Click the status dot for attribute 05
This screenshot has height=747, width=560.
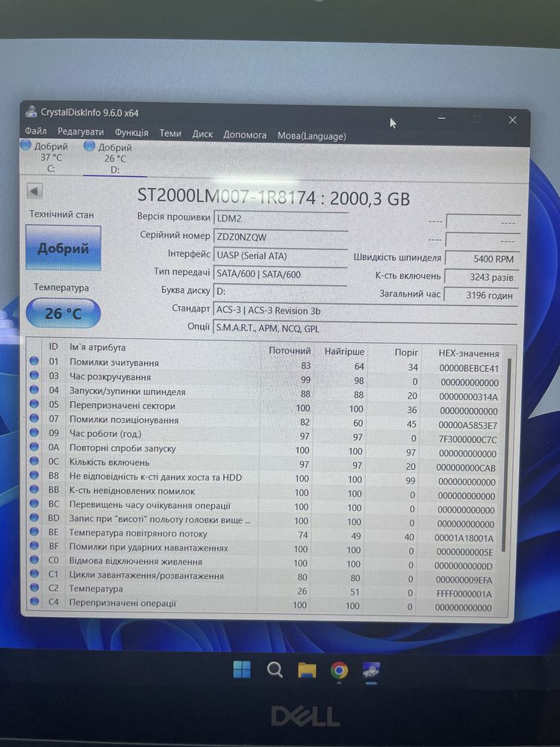coord(34,404)
